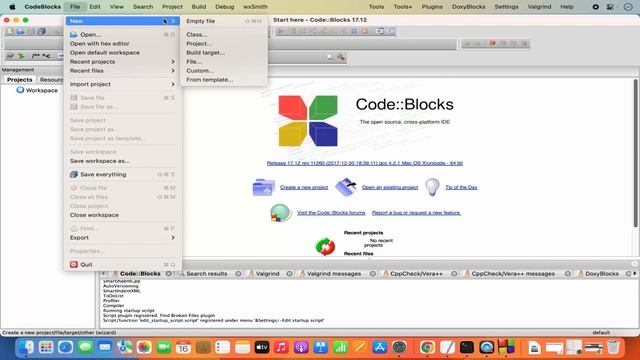Select Close workspace in the File menu
The height and width of the screenshot is (360, 640).
point(122,215)
